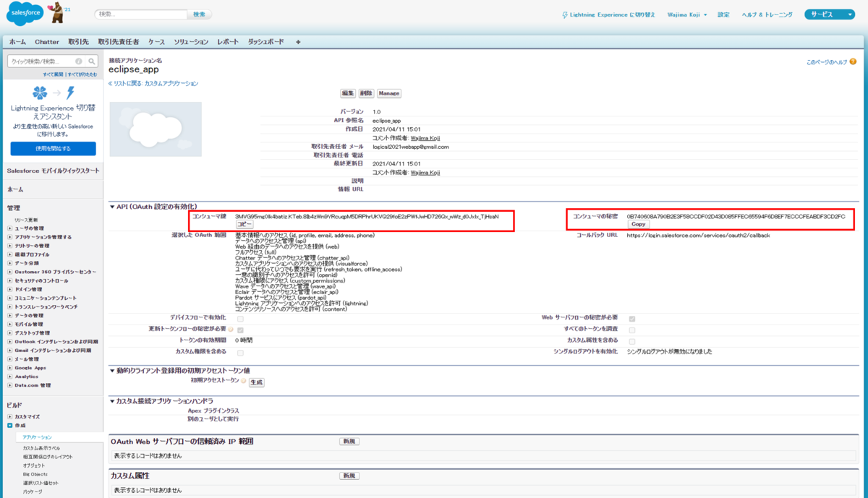Open the ソリューション tab

pos(191,42)
